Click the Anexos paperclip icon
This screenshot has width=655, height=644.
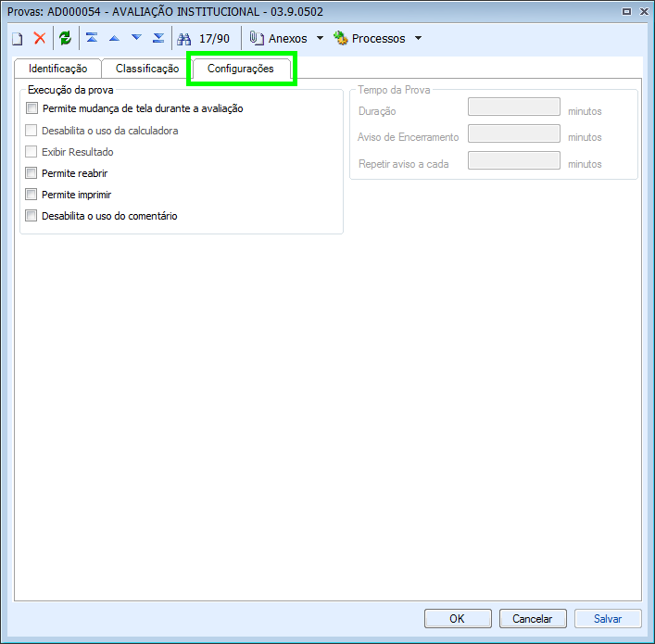click(257, 38)
